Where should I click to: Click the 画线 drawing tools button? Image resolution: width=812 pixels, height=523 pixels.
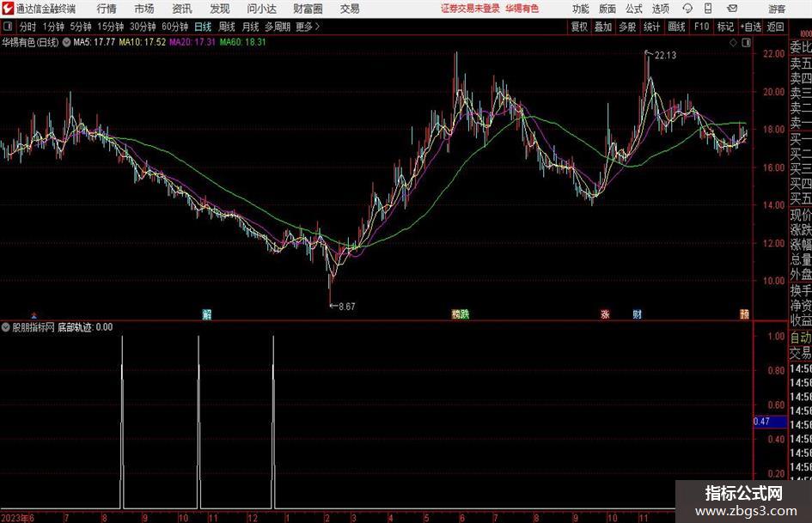pos(676,27)
